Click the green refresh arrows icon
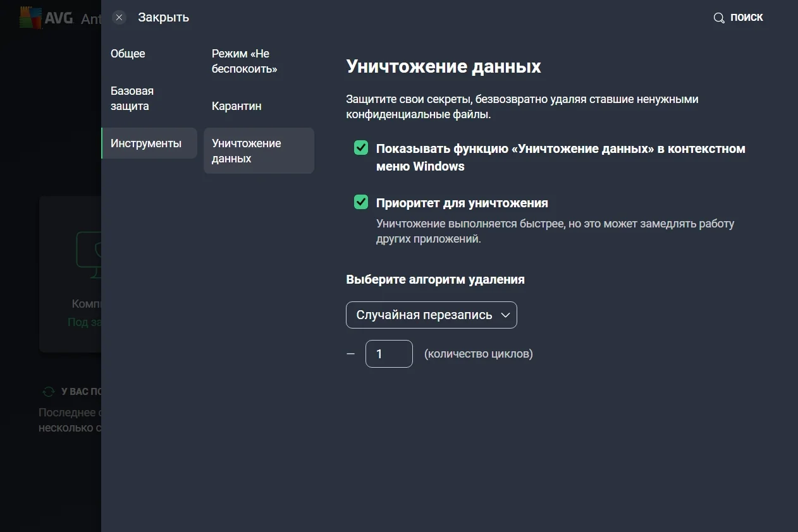 48,392
